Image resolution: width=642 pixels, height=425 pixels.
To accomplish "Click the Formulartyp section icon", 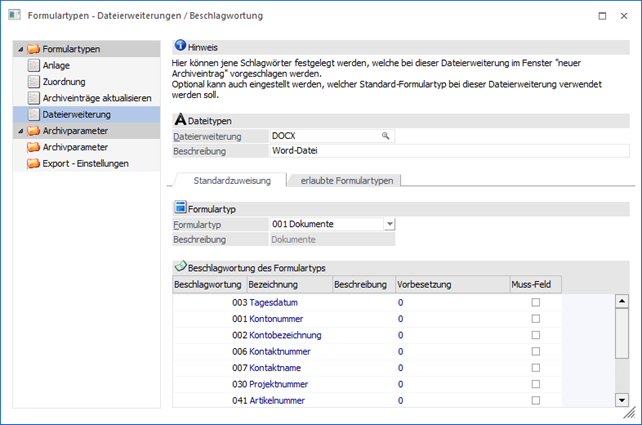I will pos(180,207).
